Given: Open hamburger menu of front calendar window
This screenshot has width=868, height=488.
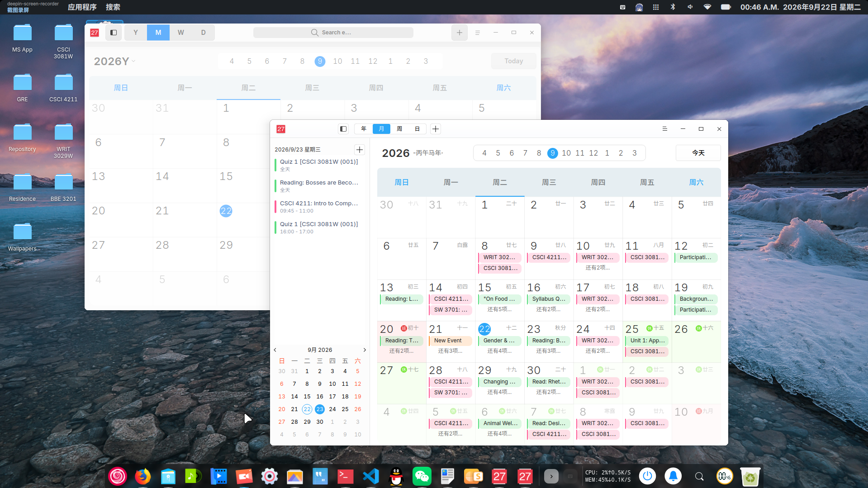Looking at the screenshot, I should click(x=665, y=129).
